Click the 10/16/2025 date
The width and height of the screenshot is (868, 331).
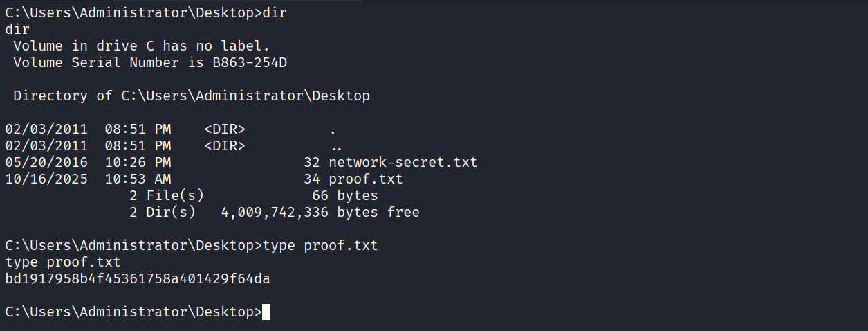click(x=46, y=179)
